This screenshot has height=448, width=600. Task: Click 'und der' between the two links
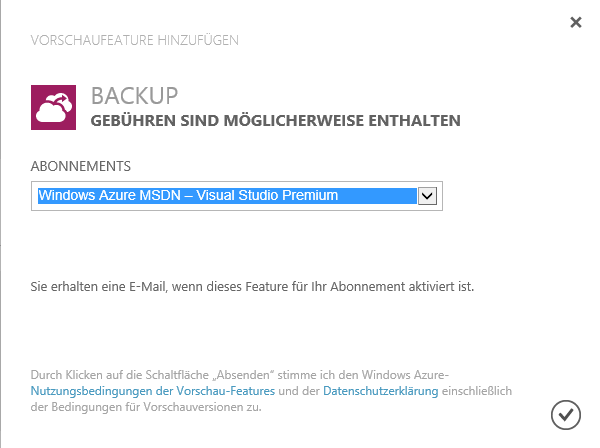(x=299, y=392)
